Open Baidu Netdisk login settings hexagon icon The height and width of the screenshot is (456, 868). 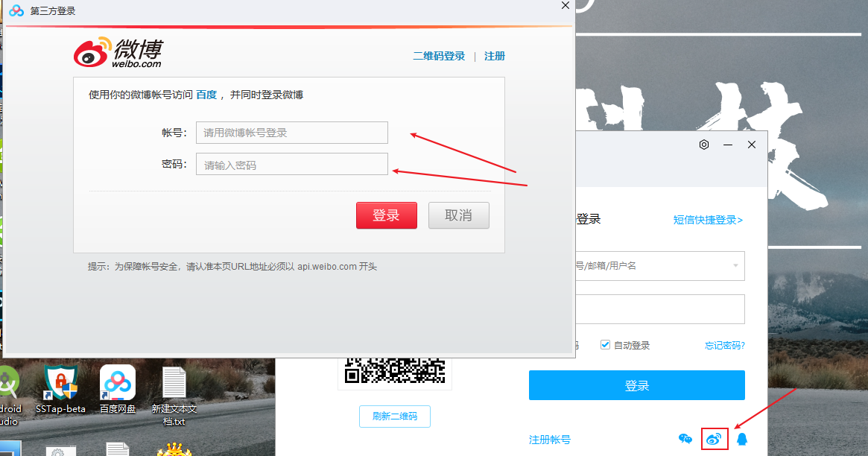point(704,145)
